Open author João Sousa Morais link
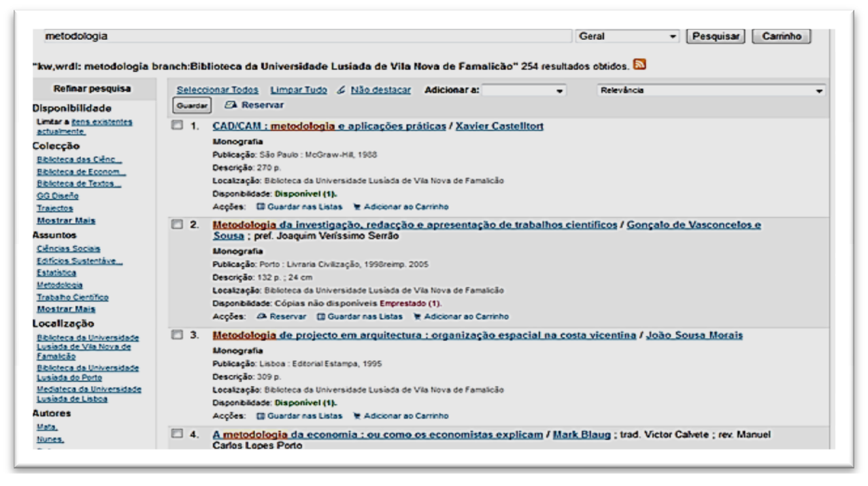Viewport: 868px width, 486px height. [x=694, y=336]
